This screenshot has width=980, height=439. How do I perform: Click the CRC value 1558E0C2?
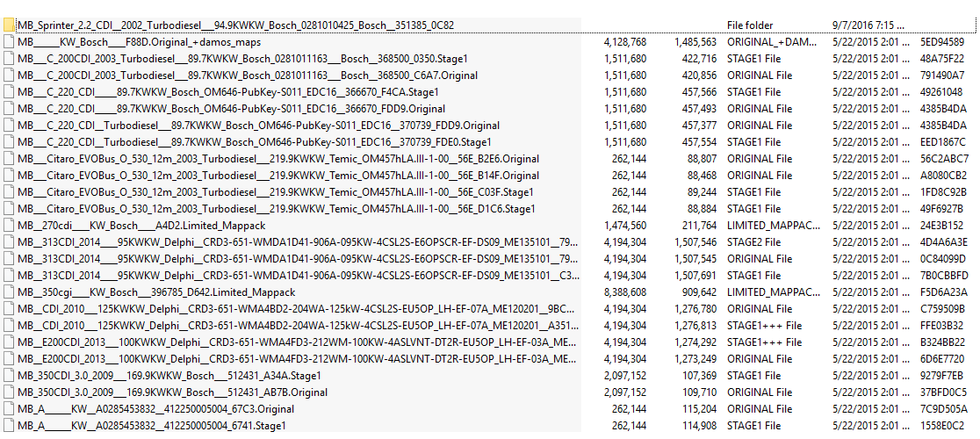(x=942, y=425)
